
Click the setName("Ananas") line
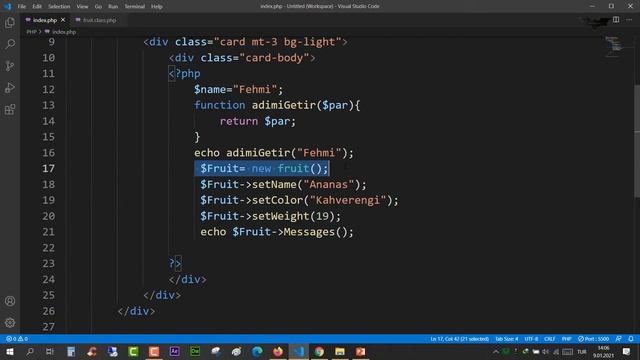pos(283,184)
